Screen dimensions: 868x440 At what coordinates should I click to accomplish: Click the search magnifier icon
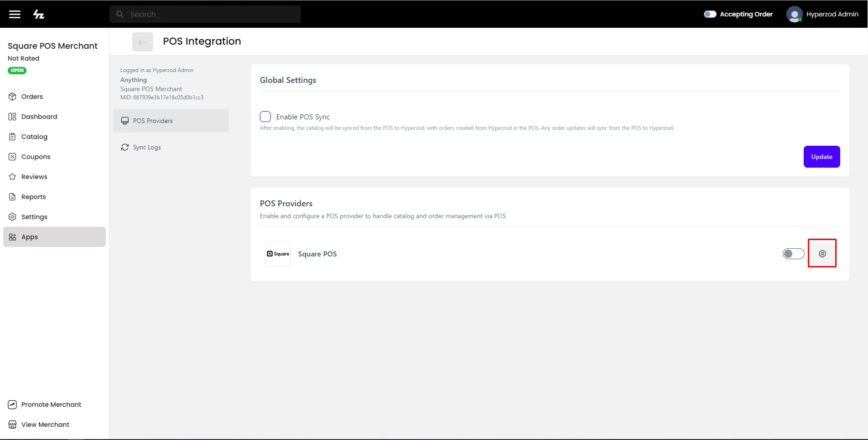pos(120,14)
